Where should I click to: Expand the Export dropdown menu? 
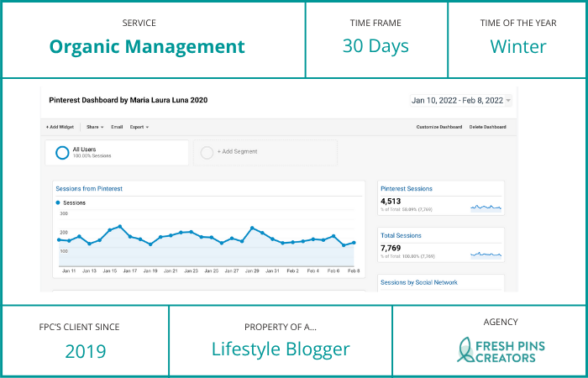tap(139, 127)
